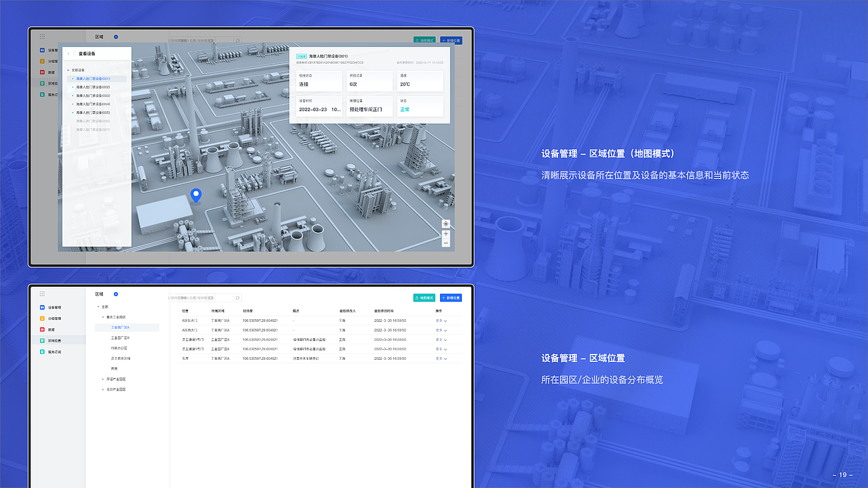The height and width of the screenshot is (488, 868).
Task: Click 新增位置 button in list window
Action: tap(451, 298)
